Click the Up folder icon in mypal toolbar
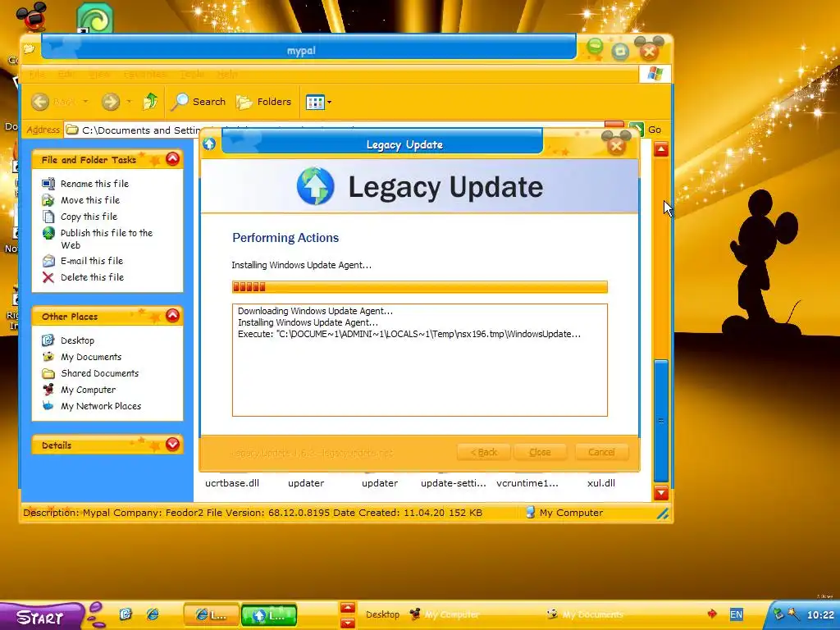This screenshot has height=630, width=840. pyautogui.click(x=150, y=101)
